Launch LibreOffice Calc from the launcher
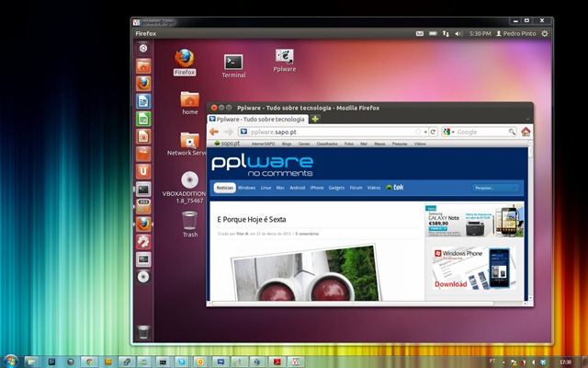Screen dimensions: 588x368 click(x=143, y=119)
